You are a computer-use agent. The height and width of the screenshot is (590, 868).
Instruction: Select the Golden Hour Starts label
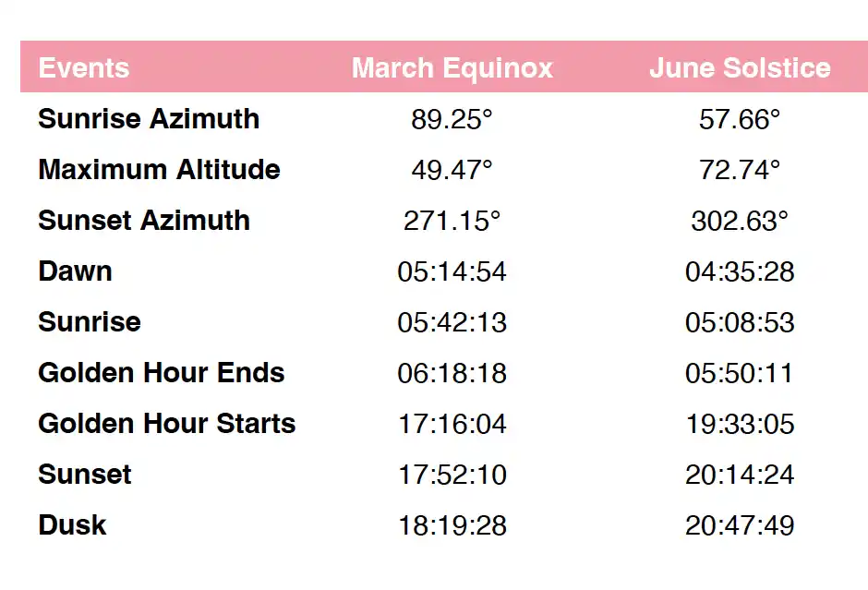click(x=167, y=424)
